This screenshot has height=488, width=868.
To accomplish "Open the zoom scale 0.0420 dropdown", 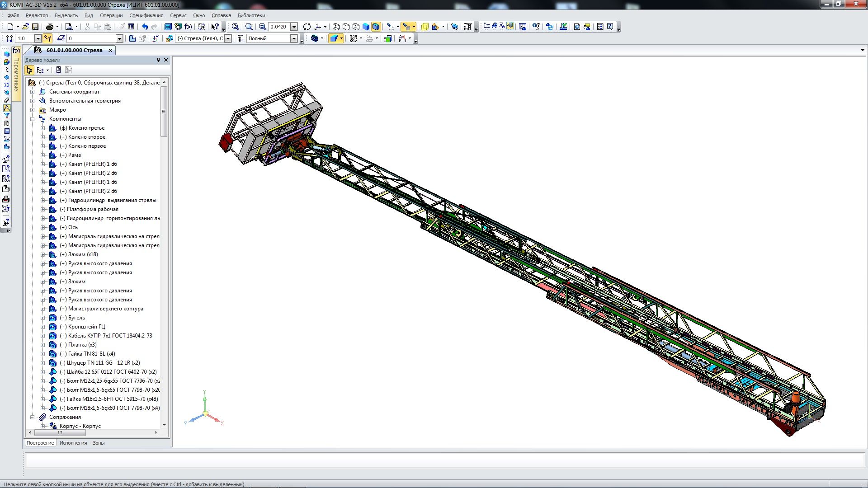I will [294, 27].
